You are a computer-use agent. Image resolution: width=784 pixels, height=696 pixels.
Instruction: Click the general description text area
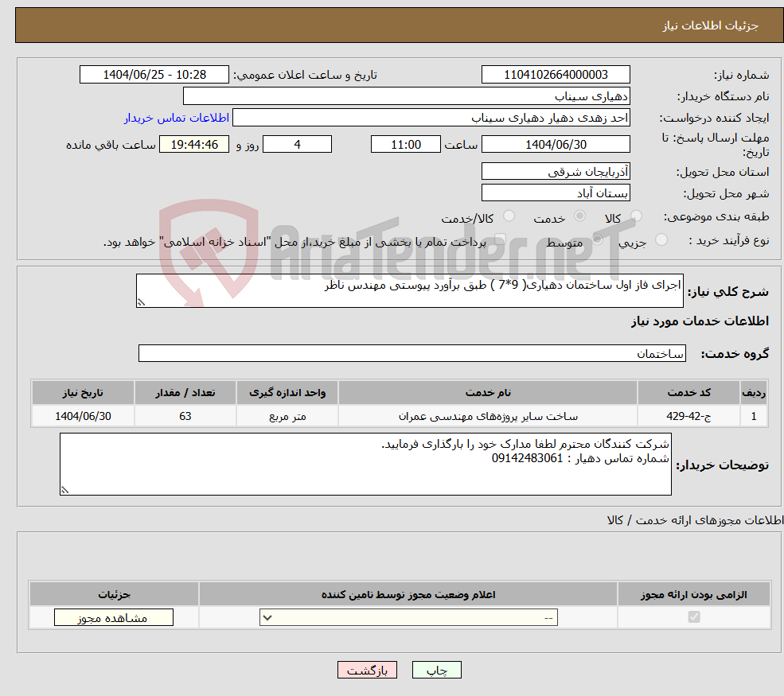pos(409,290)
